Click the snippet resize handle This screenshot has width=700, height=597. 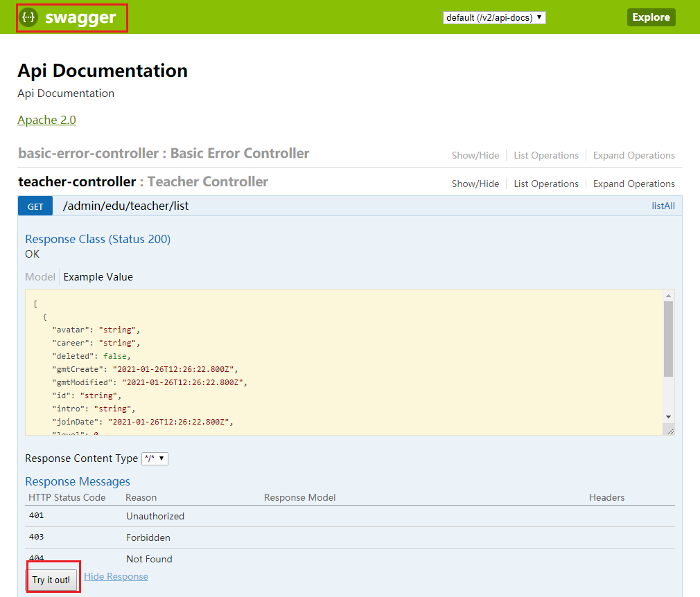point(670,431)
